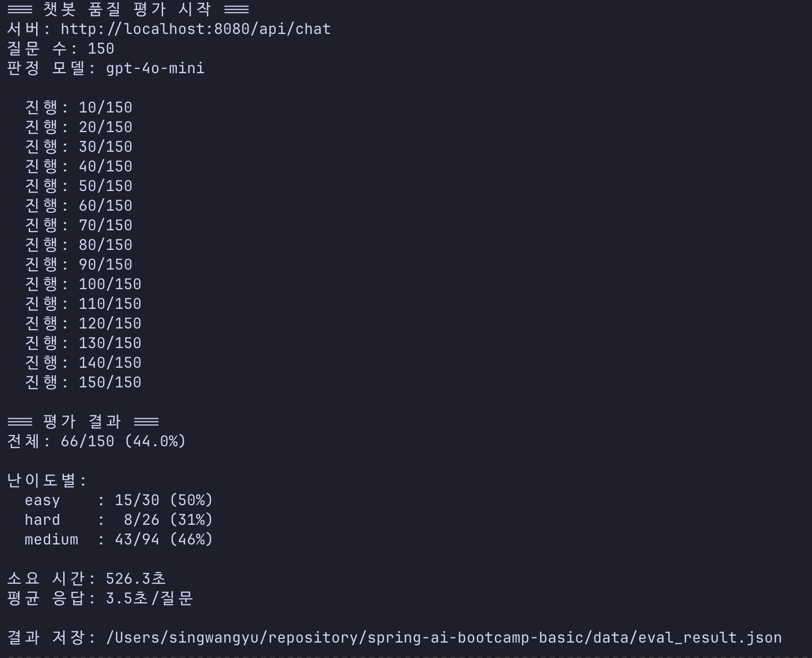Click the progress line 120/150
The height and width of the screenshot is (658, 812).
(83, 324)
